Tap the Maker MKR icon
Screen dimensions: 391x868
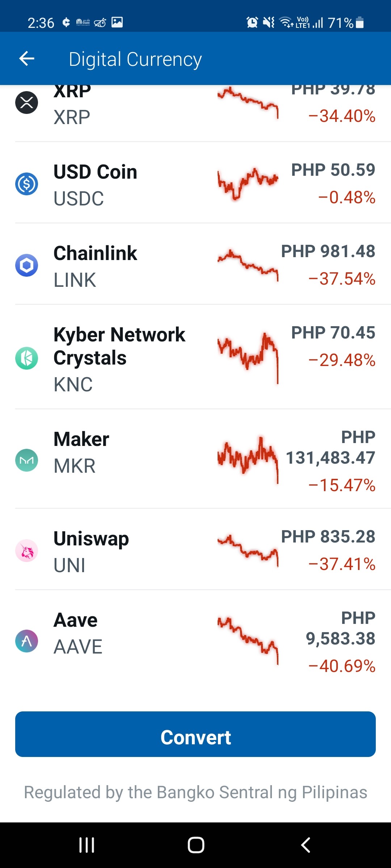tap(26, 460)
